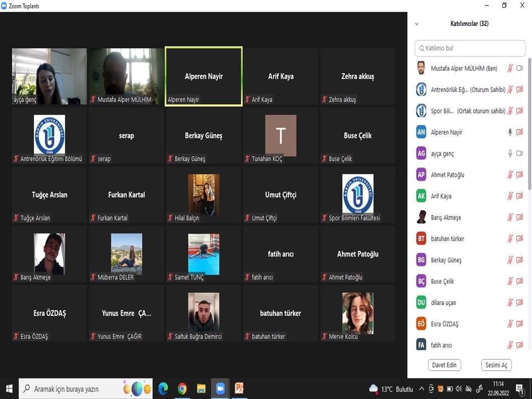Open PowerPoint from the taskbar
Image resolution: width=532 pixels, height=399 pixels.
click(239, 388)
